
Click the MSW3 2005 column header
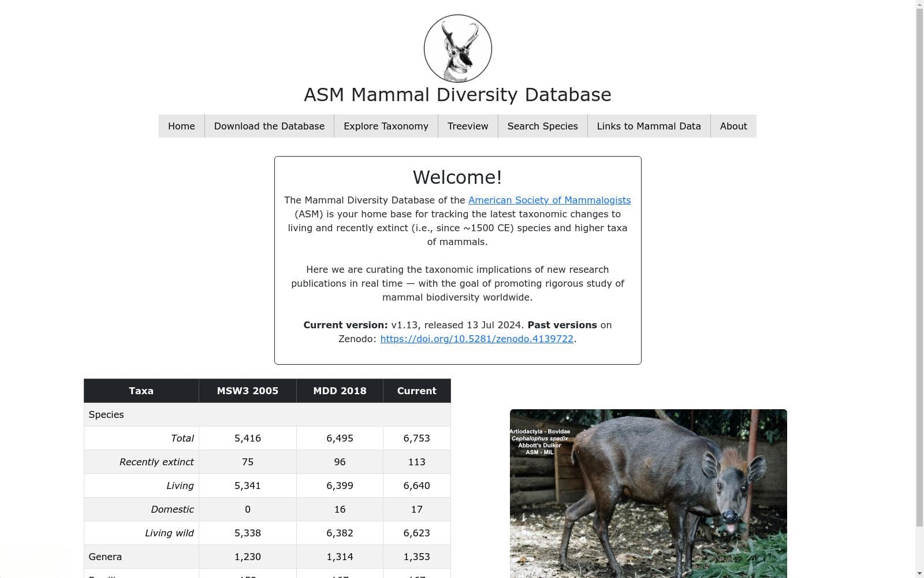click(x=247, y=391)
